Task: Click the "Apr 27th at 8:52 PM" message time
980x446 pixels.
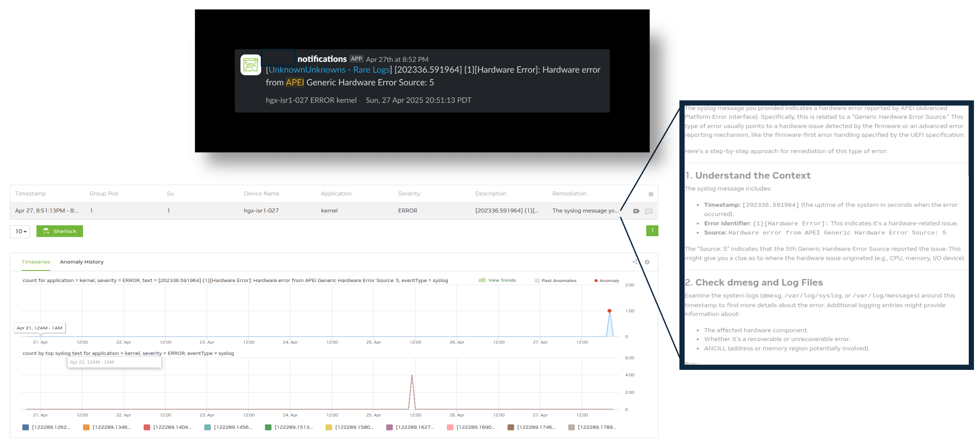Action: pos(397,59)
